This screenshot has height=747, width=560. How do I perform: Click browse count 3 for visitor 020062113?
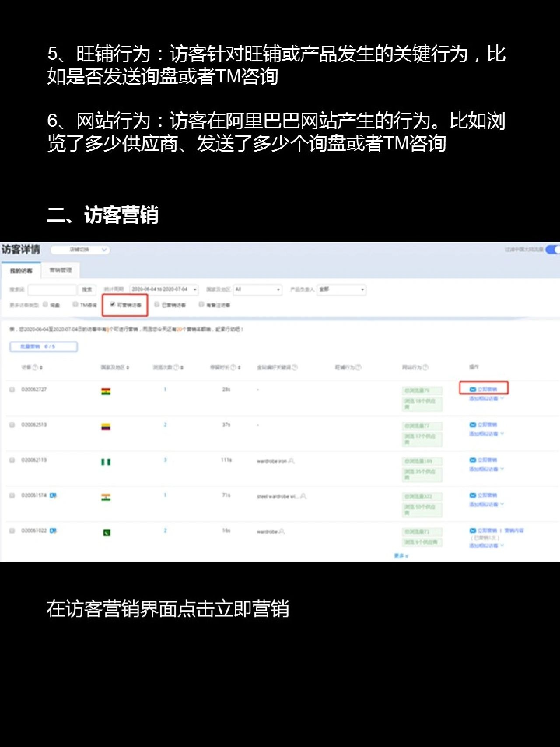[165, 460]
